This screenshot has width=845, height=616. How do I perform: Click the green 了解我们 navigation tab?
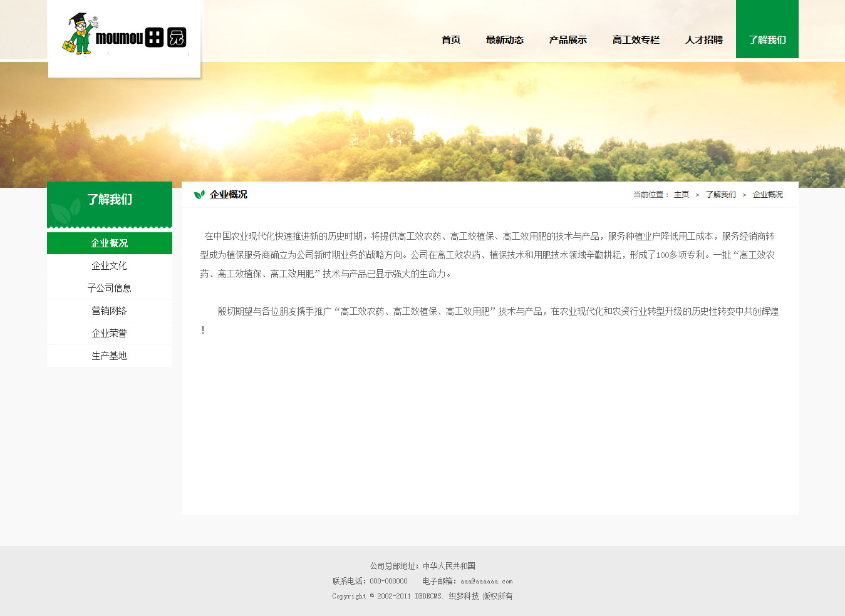(x=767, y=39)
